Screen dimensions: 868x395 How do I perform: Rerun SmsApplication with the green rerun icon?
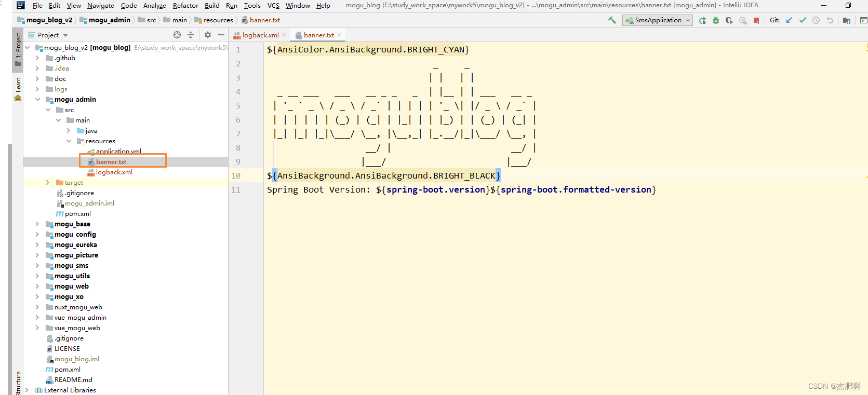702,20
